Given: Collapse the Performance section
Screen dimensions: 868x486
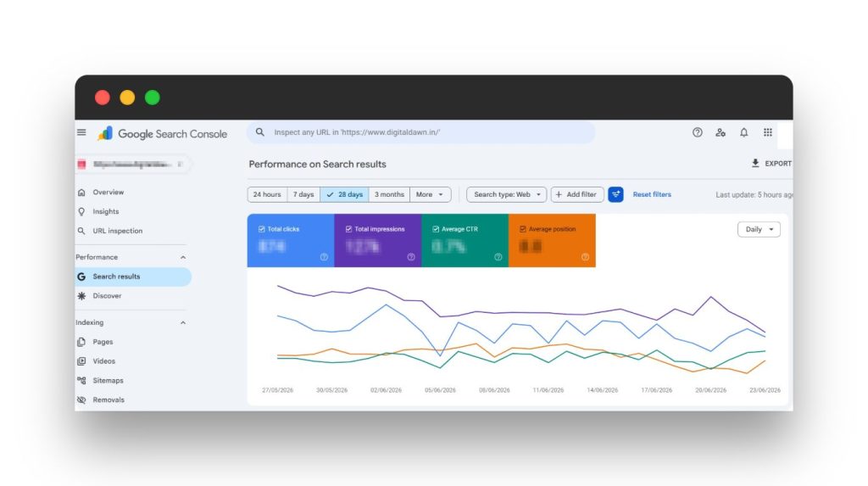Looking at the screenshot, I should point(183,257).
